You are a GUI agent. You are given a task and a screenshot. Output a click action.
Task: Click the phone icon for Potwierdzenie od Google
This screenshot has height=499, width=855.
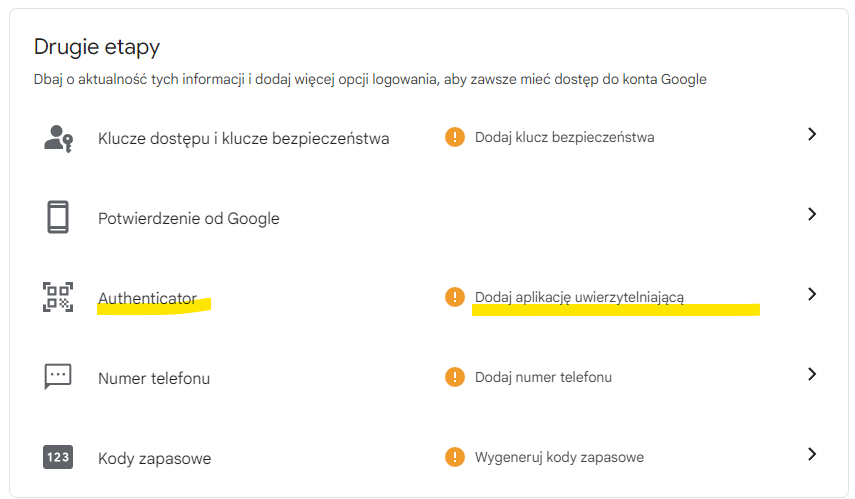[x=58, y=217]
